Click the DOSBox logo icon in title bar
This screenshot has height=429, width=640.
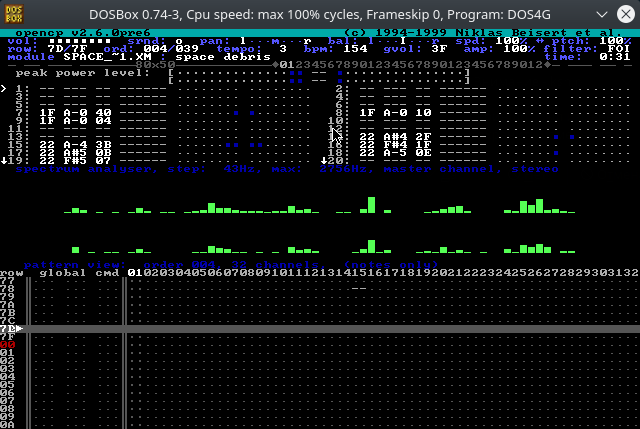pos(14,14)
